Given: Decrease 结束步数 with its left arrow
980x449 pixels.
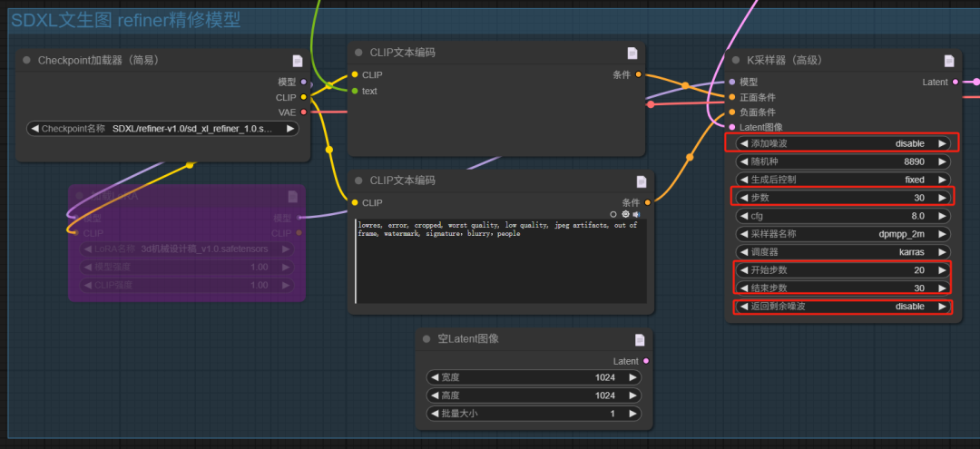Looking at the screenshot, I should point(743,288).
